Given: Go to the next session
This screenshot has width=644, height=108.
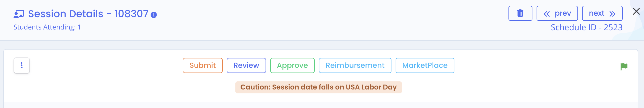Looking at the screenshot, I should coord(602,13).
